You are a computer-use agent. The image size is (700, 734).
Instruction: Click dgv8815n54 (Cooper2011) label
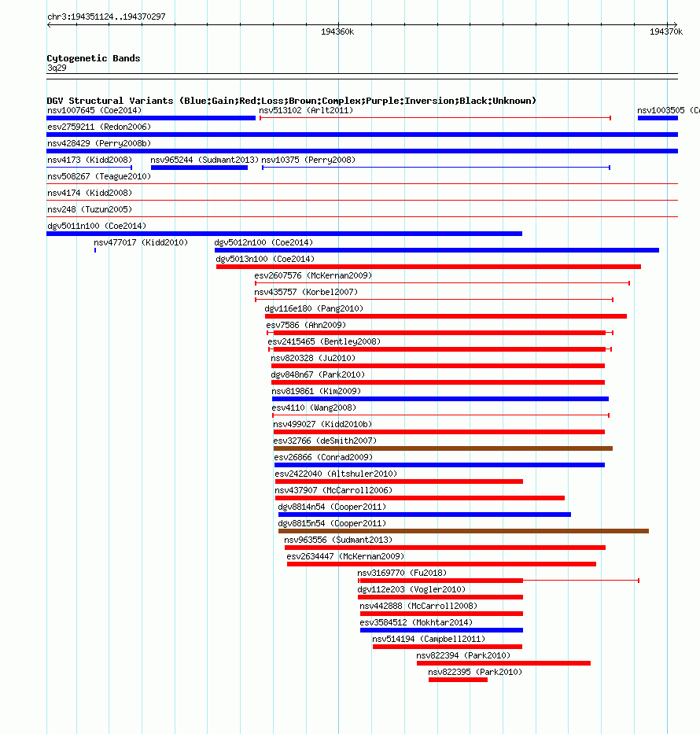tap(332, 523)
